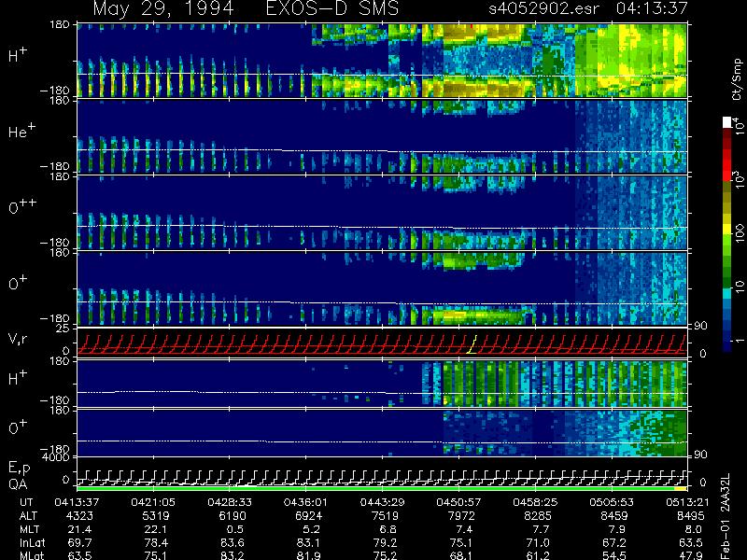The height and width of the screenshot is (560, 747).
Task: Click InLat value '69.7'
Action: 81,543
